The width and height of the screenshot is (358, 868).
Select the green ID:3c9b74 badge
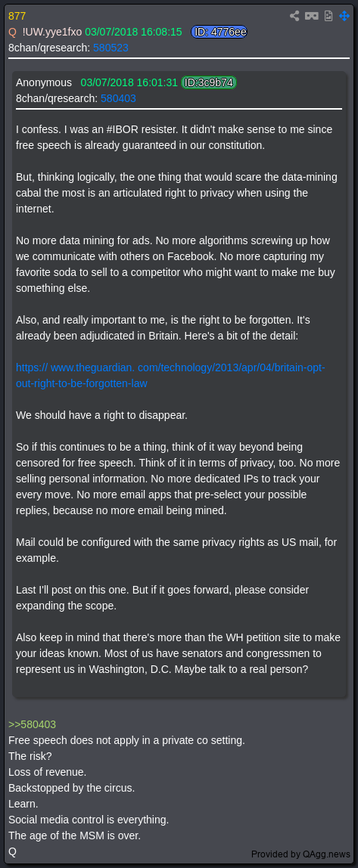(209, 82)
